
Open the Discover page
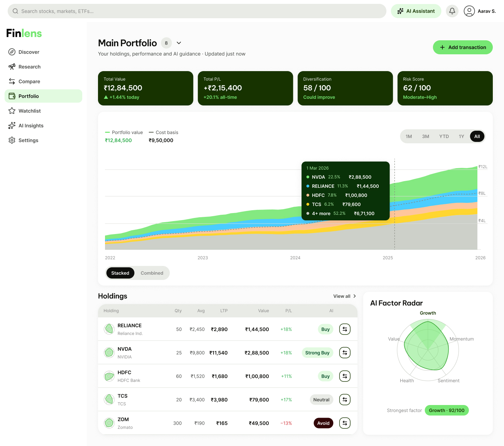point(43,52)
